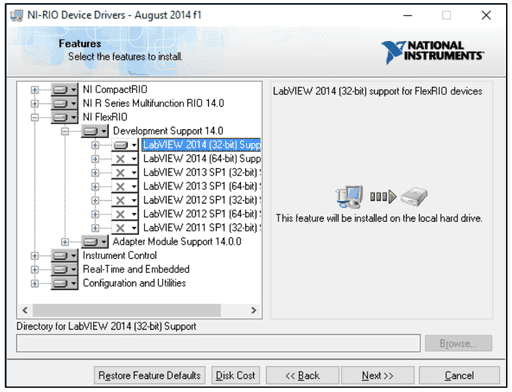The width and height of the screenshot is (512, 392).
Task: Click the drive icon for Configuration and Utilities
Action: pyautogui.click(x=60, y=283)
